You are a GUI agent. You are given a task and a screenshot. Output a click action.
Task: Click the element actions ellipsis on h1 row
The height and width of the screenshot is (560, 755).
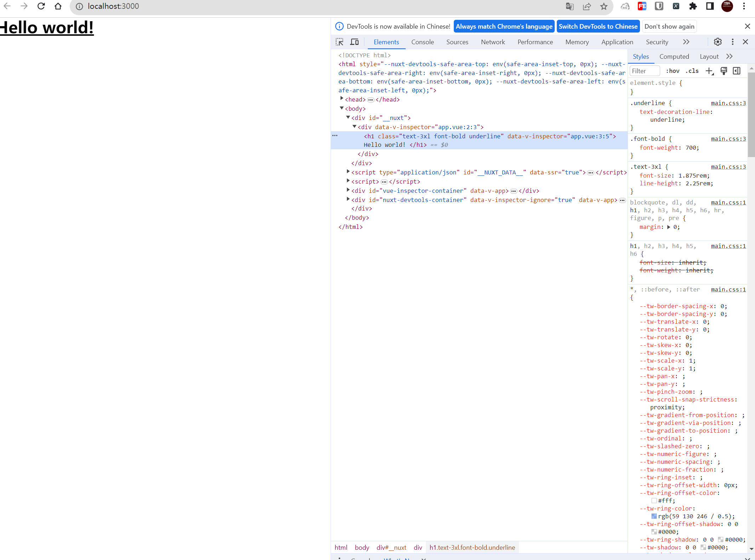point(334,135)
